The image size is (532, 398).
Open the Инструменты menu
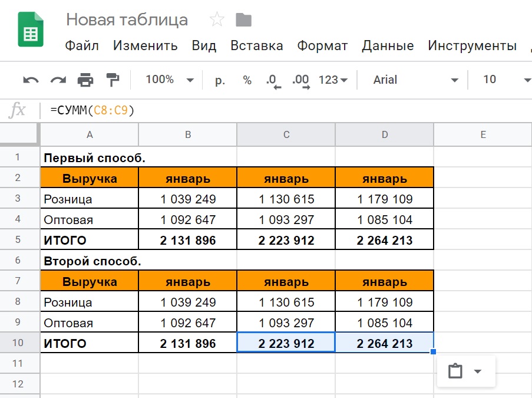472,45
